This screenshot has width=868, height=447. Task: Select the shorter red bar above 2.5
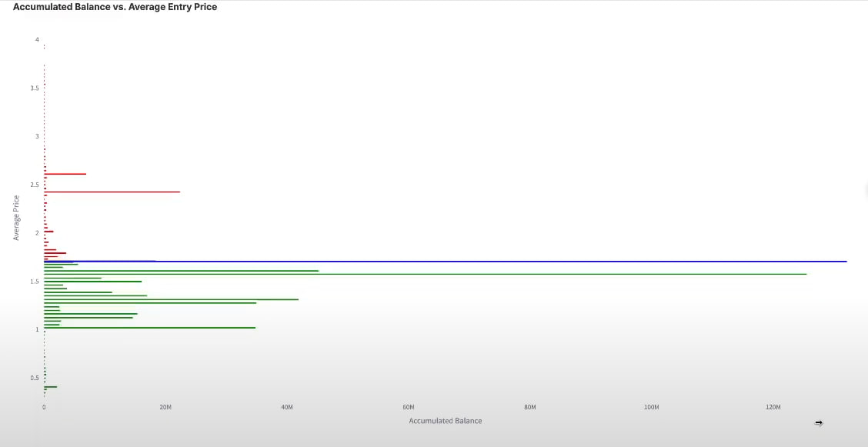[x=65, y=174]
